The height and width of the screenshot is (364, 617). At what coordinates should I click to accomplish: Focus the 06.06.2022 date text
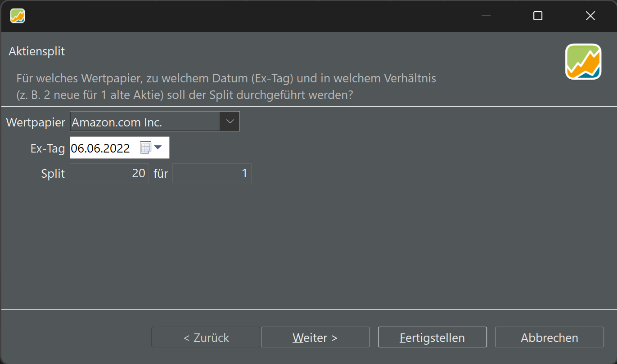coord(101,148)
